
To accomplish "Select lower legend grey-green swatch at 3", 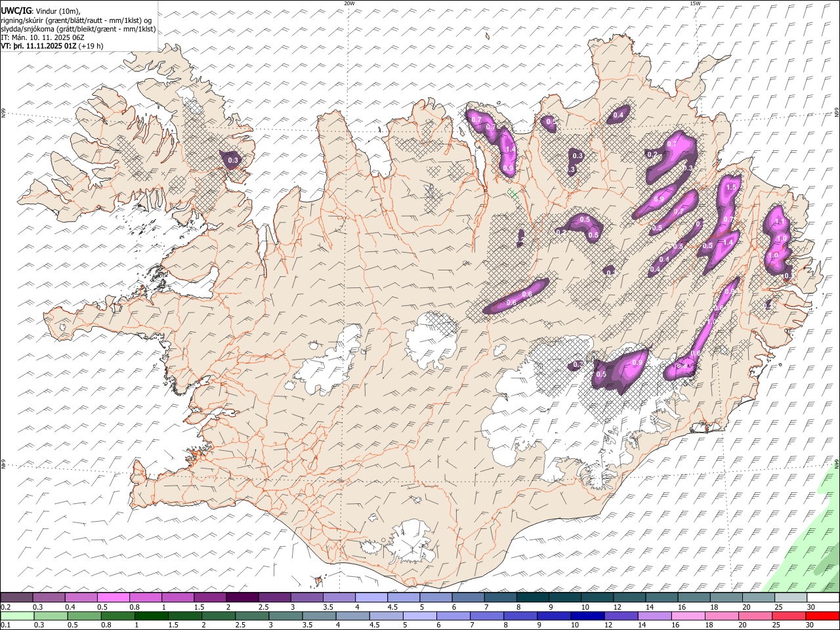I will click(285, 616).
